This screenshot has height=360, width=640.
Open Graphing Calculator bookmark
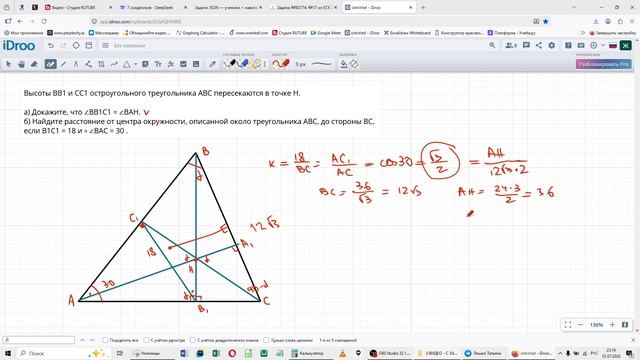(x=200, y=33)
